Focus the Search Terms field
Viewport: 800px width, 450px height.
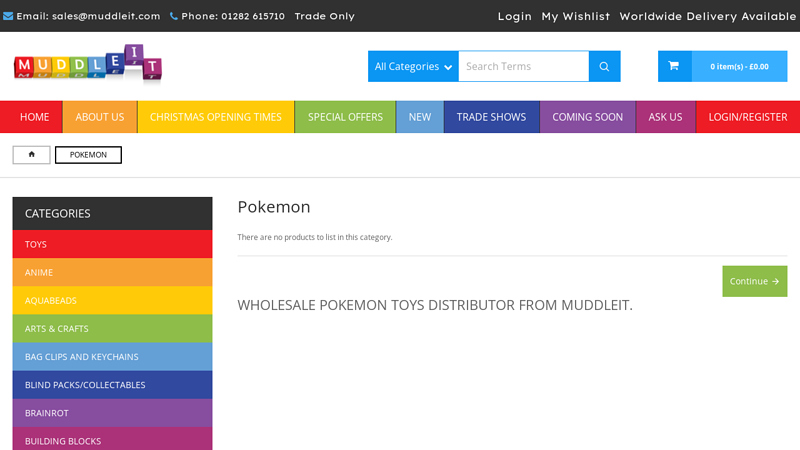[x=523, y=66]
